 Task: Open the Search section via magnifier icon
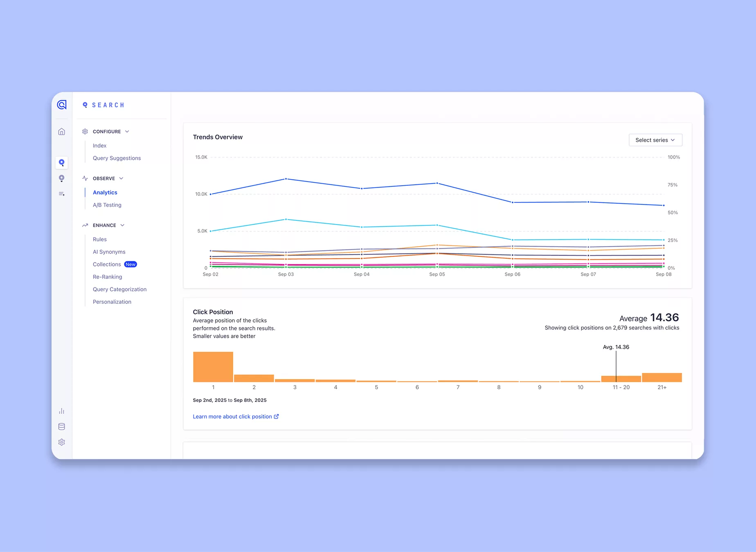click(61, 162)
